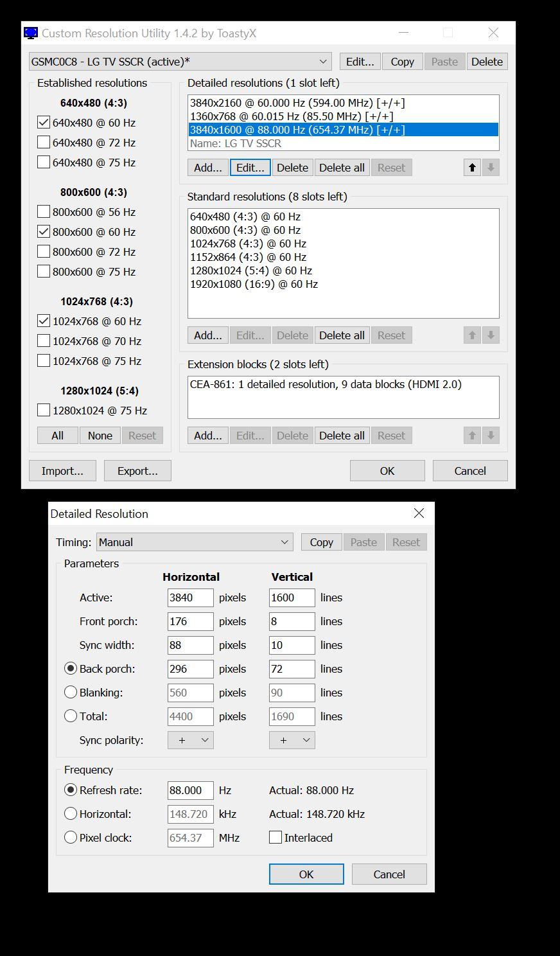Select the Back porch radio button
Screen dimensions: 560x956
71,669
